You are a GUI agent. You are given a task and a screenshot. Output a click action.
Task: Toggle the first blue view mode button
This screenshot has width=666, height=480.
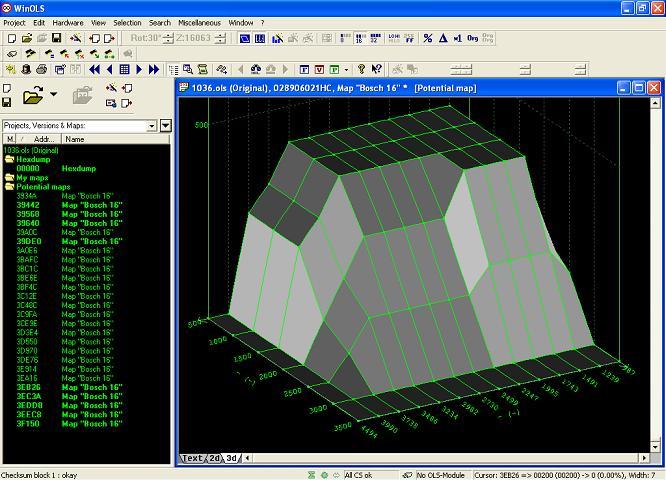245,39
